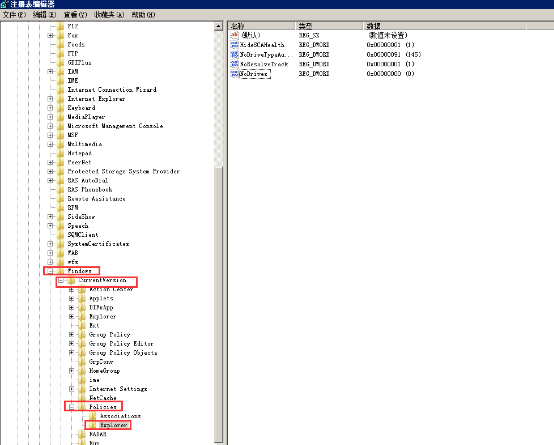The height and width of the screenshot is (445, 554).
Task: Click the Internet Explorer folder icon
Action: pyautogui.click(x=60, y=99)
